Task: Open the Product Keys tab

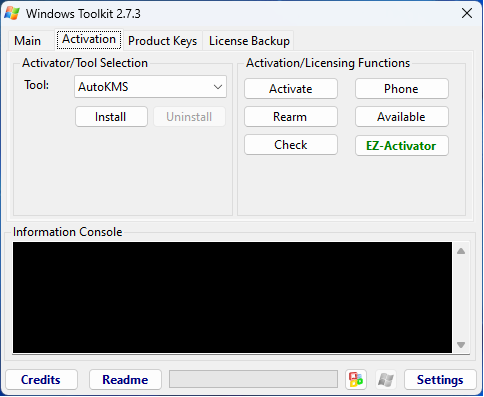Action: [163, 41]
